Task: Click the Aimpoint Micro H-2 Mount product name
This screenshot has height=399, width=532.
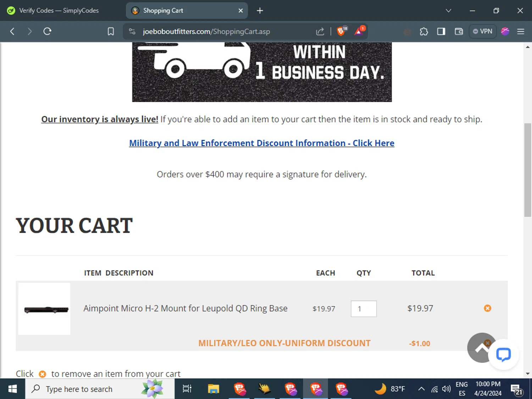Action: point(185,308)
